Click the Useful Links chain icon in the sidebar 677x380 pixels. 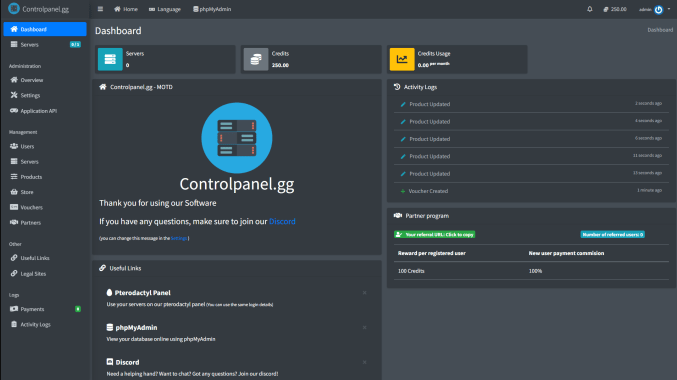coord(14,258)
